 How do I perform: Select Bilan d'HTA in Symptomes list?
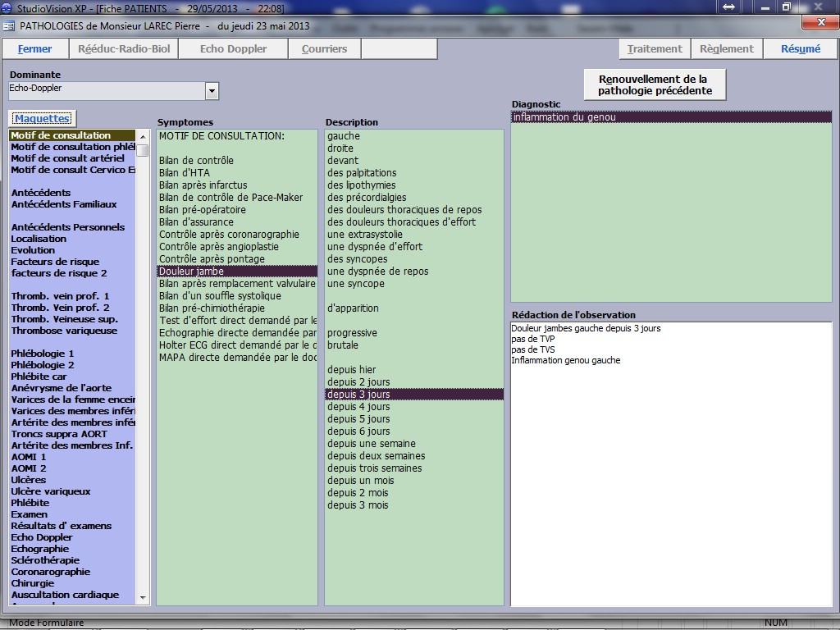coord(185,173)
